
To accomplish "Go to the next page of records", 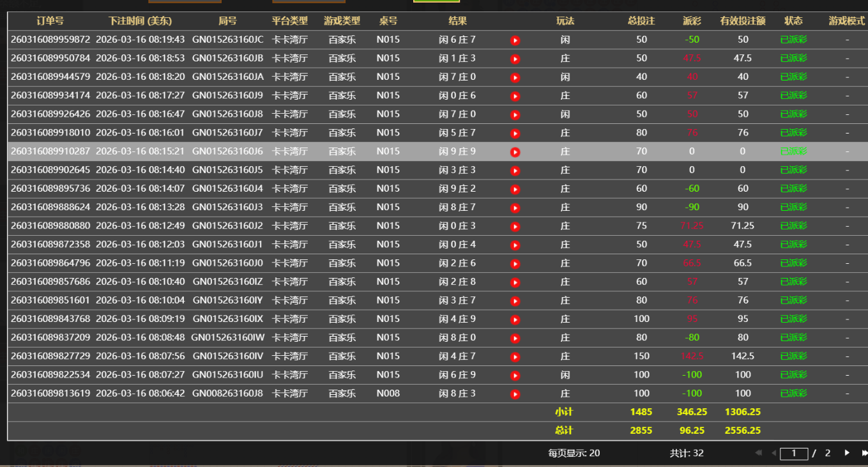I will coord(847,453).
